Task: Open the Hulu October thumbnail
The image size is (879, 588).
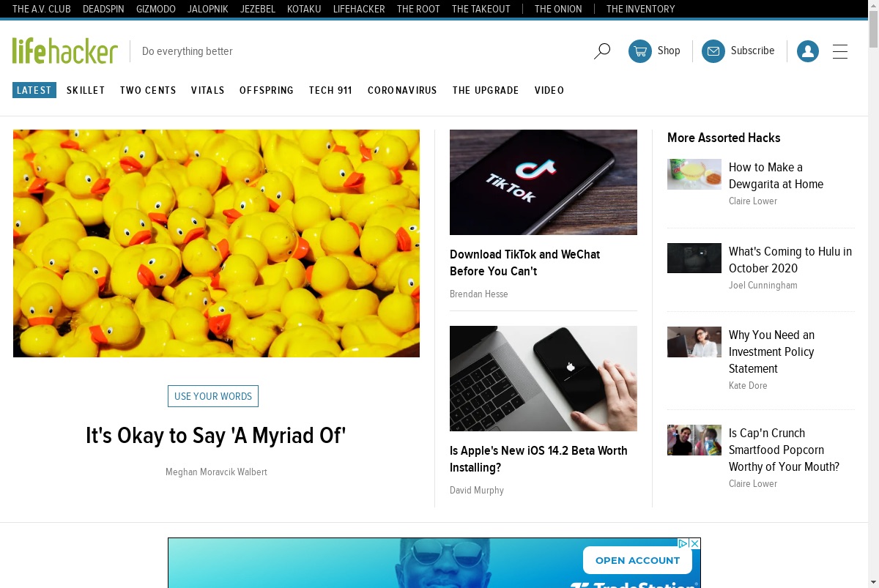Action: pos(694,258)
